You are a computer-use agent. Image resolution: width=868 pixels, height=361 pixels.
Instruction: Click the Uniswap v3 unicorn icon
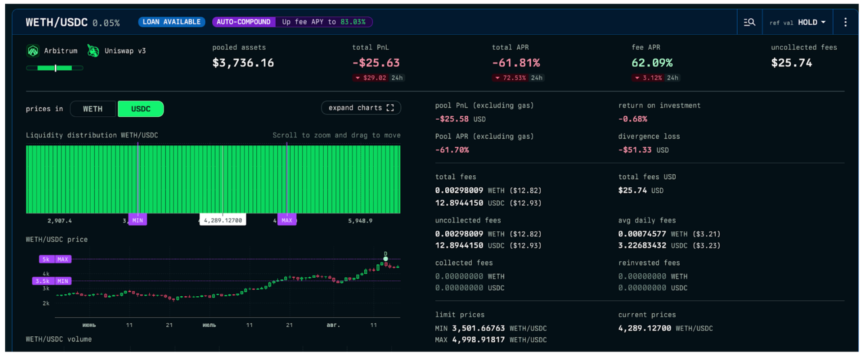(x=93, y=51)
